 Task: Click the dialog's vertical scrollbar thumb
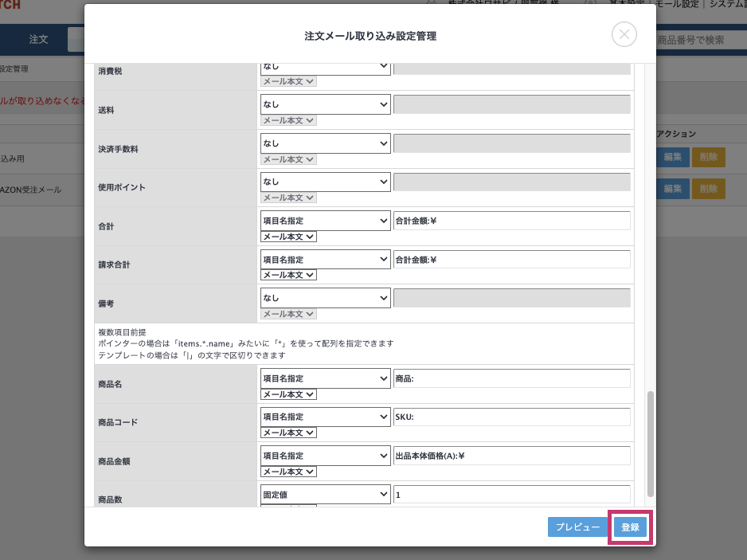pos(651,444)
